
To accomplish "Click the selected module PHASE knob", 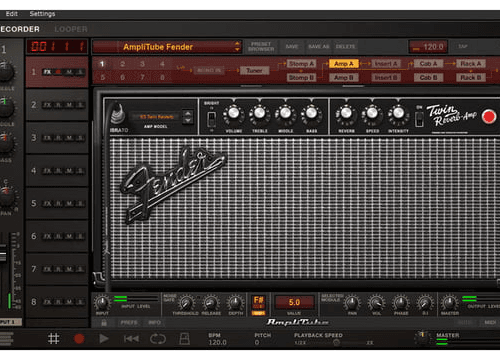I will (x=401, y=303).
